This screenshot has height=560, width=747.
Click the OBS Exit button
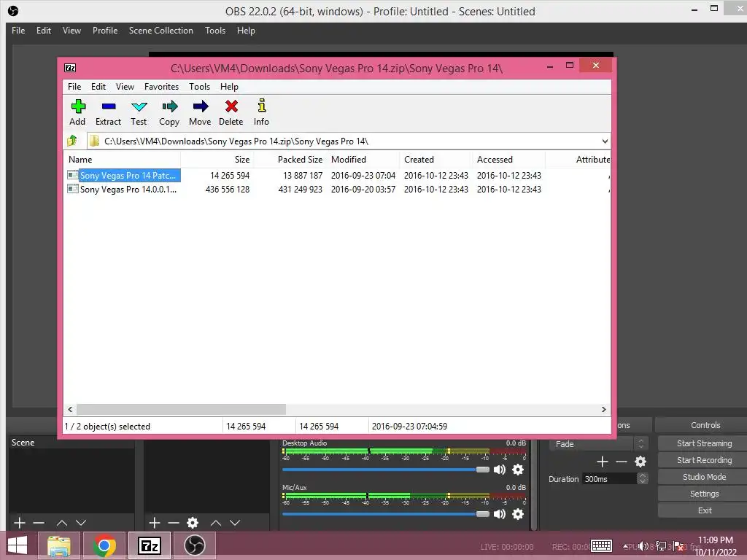coord(704,510)
